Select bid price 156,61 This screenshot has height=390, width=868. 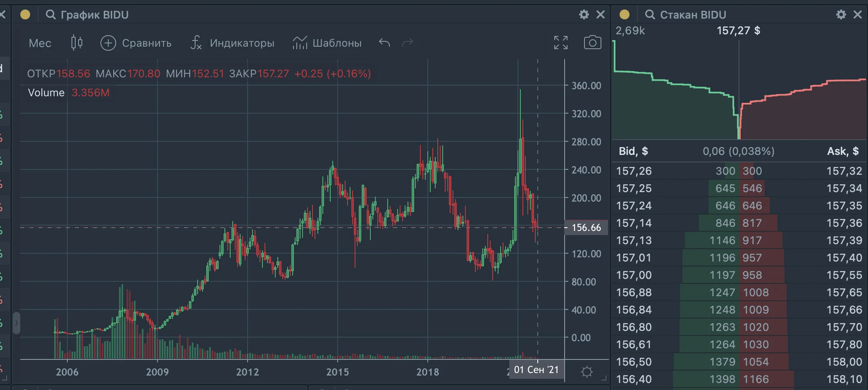click(x=634, y=345)
